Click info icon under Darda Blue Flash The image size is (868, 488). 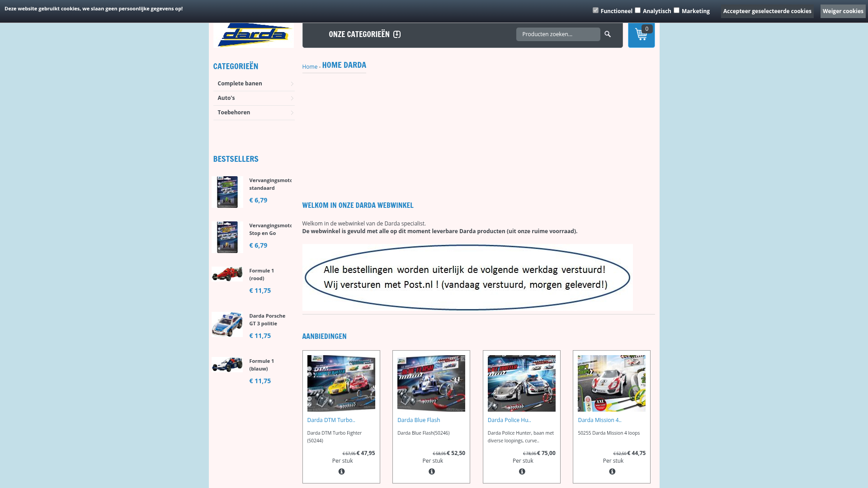[432, 471]
